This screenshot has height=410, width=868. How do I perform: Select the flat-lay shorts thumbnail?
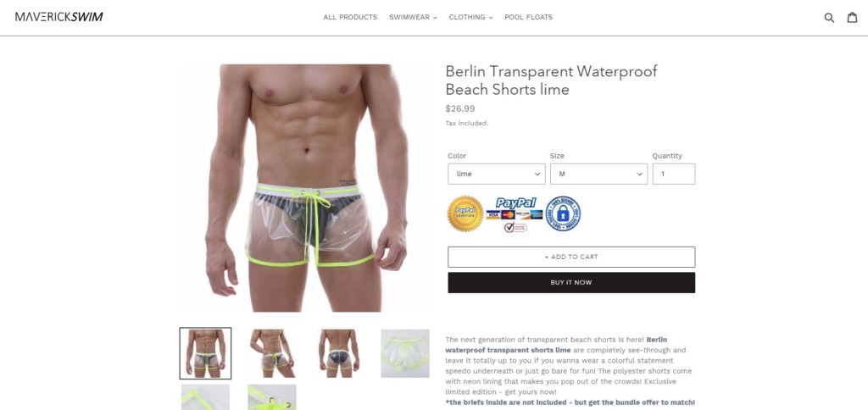tap(404, 353)
